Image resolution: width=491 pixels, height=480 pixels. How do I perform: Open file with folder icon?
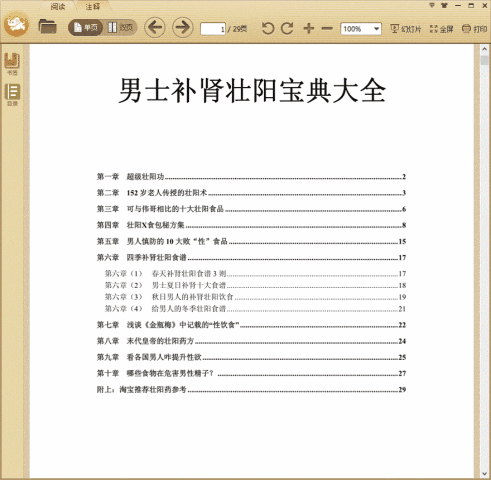click(47, 27)
